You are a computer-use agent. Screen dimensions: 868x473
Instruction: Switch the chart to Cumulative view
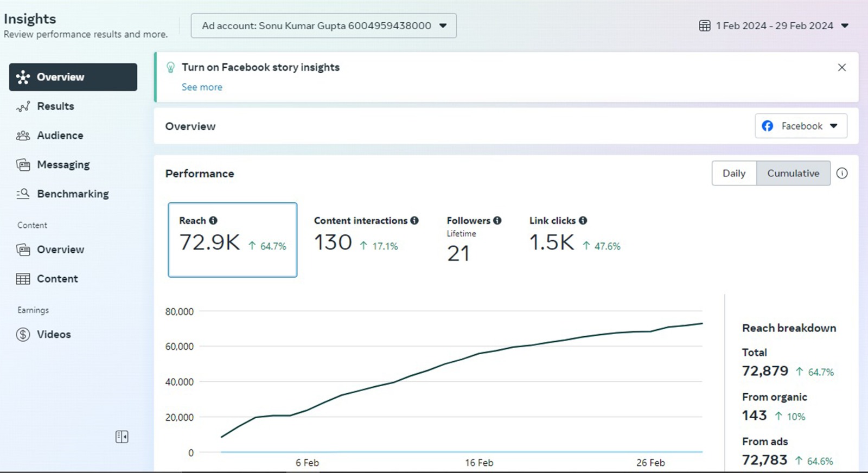pos(793,173)
